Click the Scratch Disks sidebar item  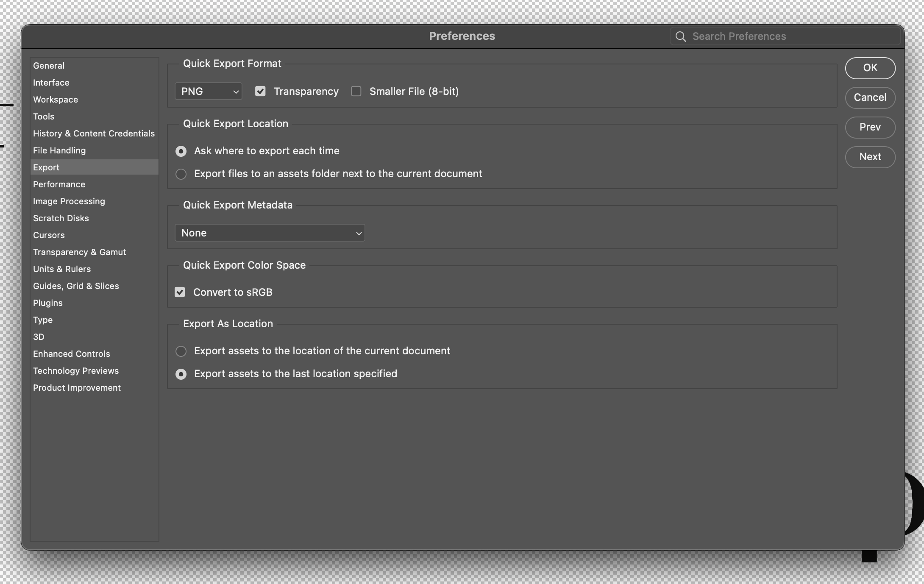click(61, 218)
